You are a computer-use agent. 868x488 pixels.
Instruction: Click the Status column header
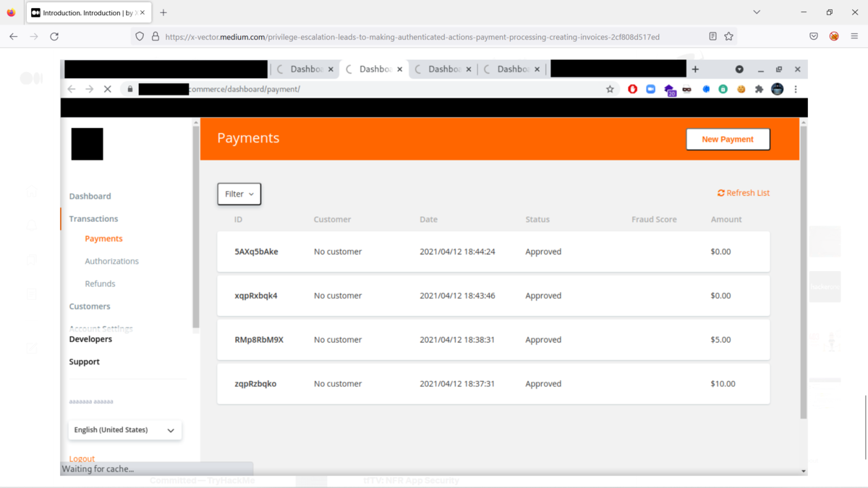pos(537,219)
